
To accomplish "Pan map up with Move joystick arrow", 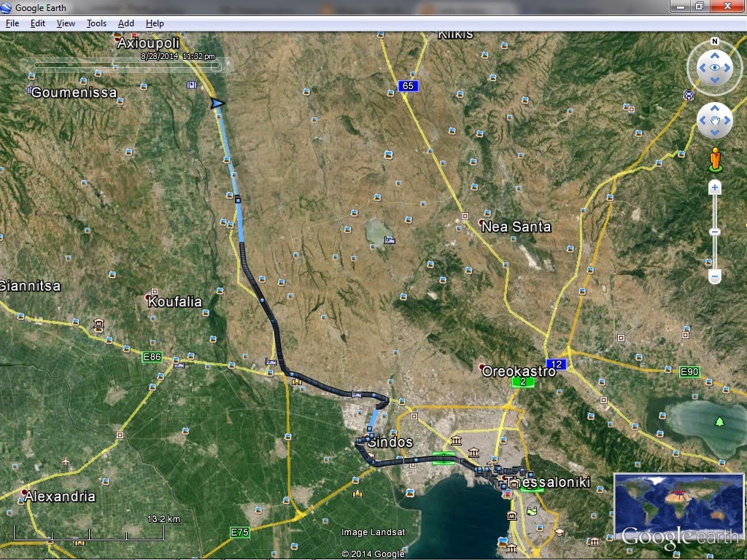I will (x=715, y=109).
